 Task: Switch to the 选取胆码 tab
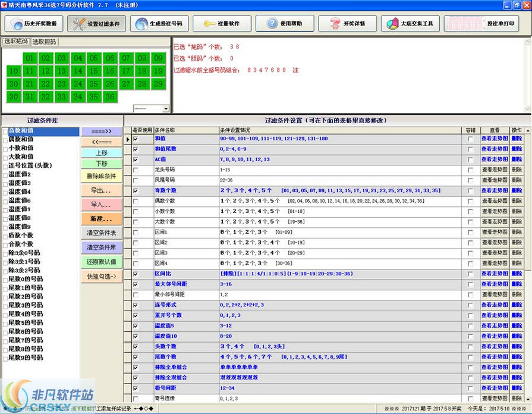point(45,42)
